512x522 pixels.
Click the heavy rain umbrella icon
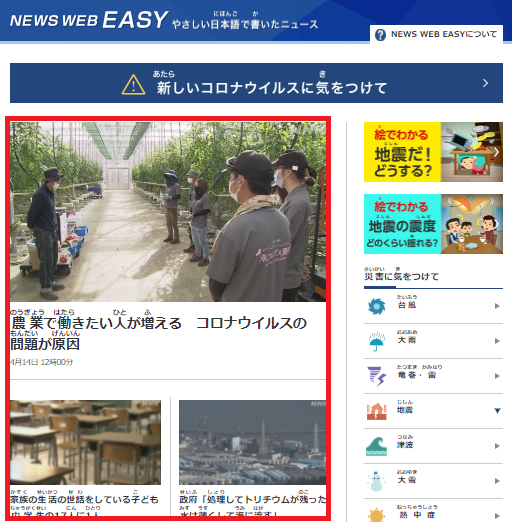(376, 341)
